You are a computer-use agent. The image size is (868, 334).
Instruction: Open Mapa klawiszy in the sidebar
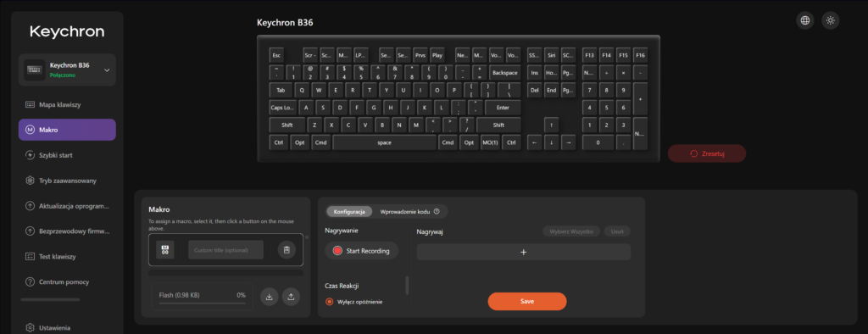(x=67, y=104)
